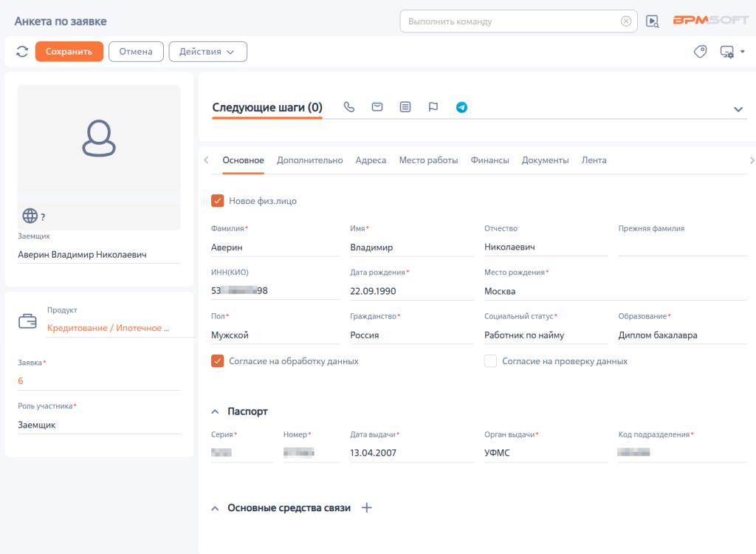
Task: Open the task list action icon
Action: tap(405, 107)
